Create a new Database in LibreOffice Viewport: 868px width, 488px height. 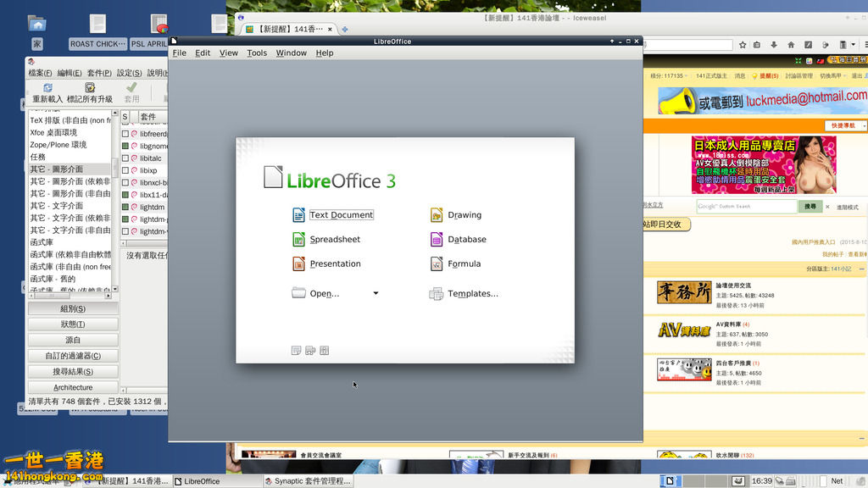[459, 239]
